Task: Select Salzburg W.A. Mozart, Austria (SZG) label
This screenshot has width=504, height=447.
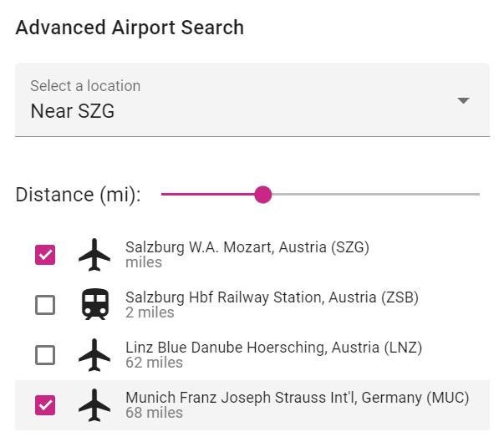Action: (247, 247)
